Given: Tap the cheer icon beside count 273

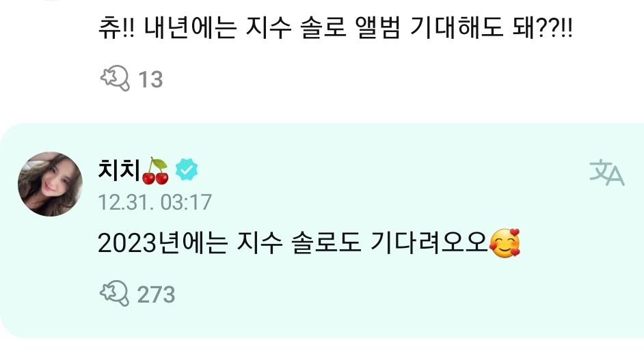Looking at the screenshot, I should point(115,293).
